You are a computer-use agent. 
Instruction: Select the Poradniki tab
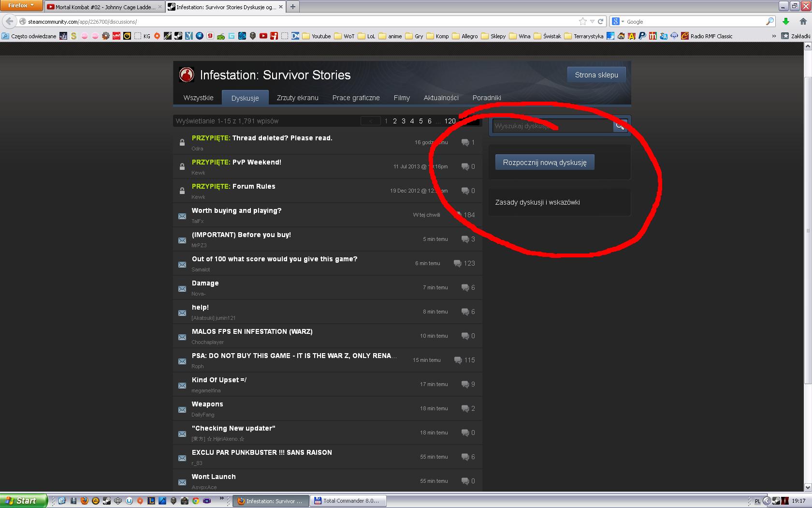487,98
